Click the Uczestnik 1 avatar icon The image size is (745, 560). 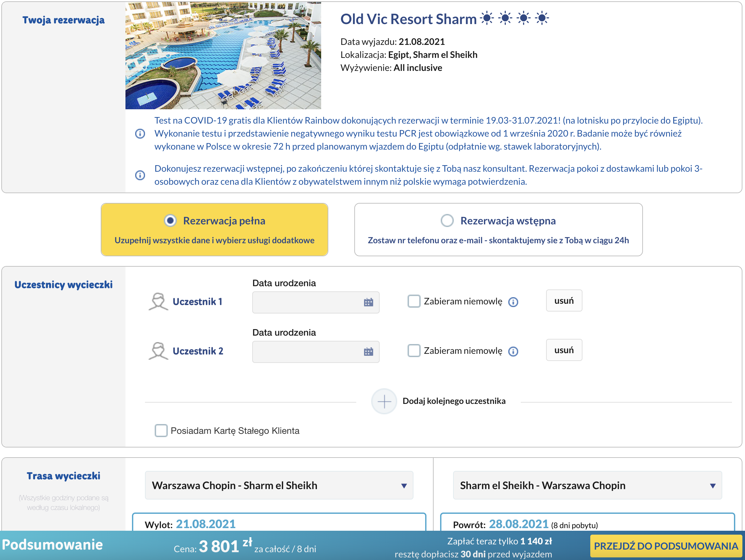point(158,301)
